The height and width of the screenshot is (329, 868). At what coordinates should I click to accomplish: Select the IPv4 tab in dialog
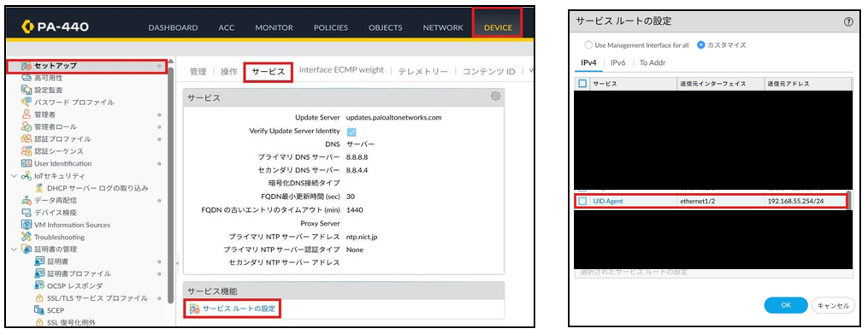588,63
